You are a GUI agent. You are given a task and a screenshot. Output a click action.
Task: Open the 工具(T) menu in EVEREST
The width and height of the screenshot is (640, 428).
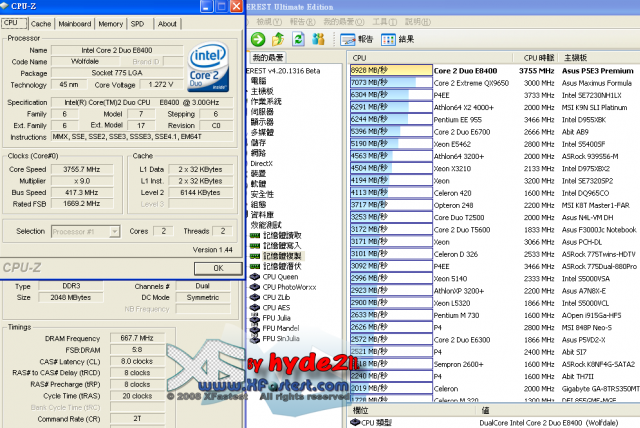pyautogui.click(x=384, y=21)
